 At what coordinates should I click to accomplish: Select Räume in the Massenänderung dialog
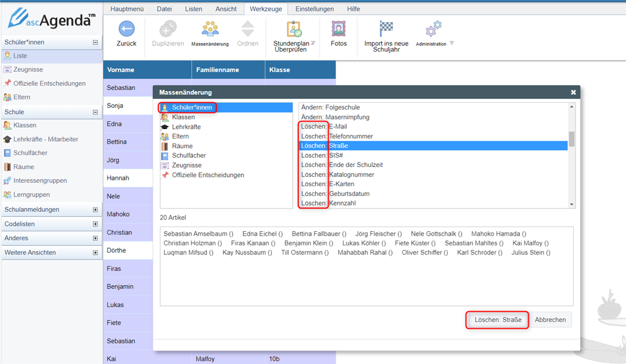pos(226,146)
